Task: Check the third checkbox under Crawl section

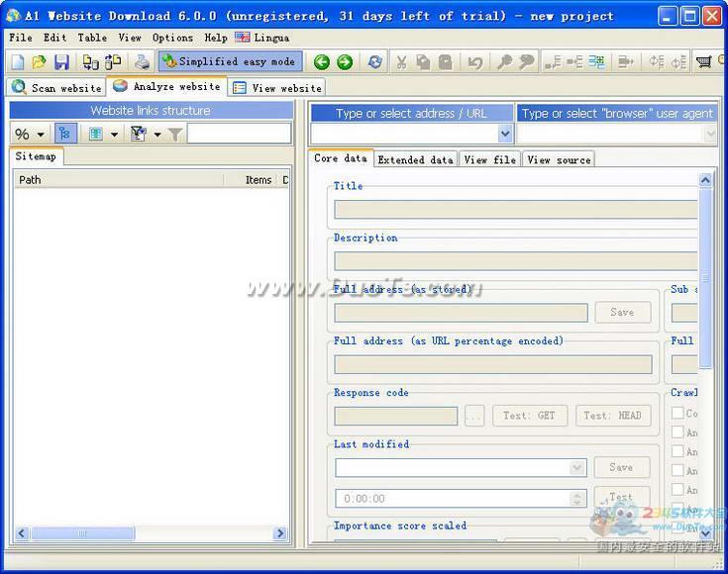Action: 677,451
